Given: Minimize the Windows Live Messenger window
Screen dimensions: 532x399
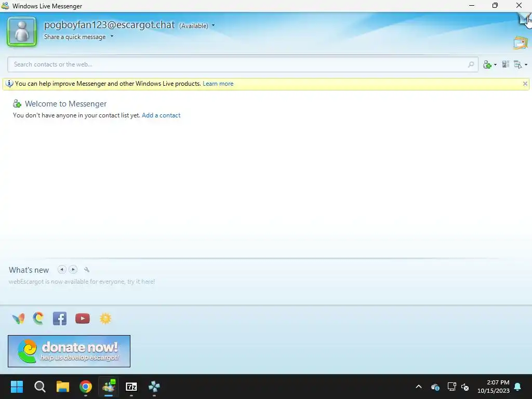Looking at the screenshot, I should pyautogui.click(x=472, y=5).
